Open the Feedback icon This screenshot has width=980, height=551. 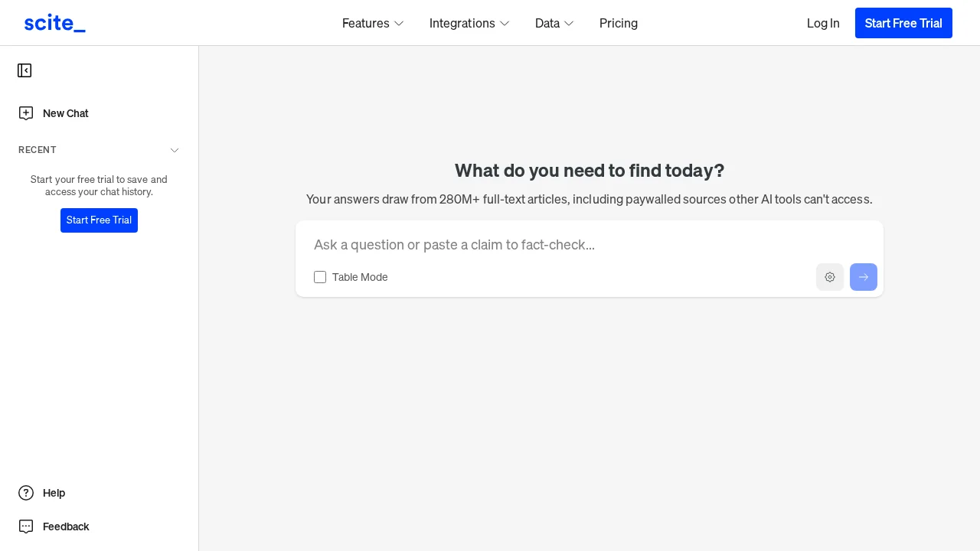point(26,527)
